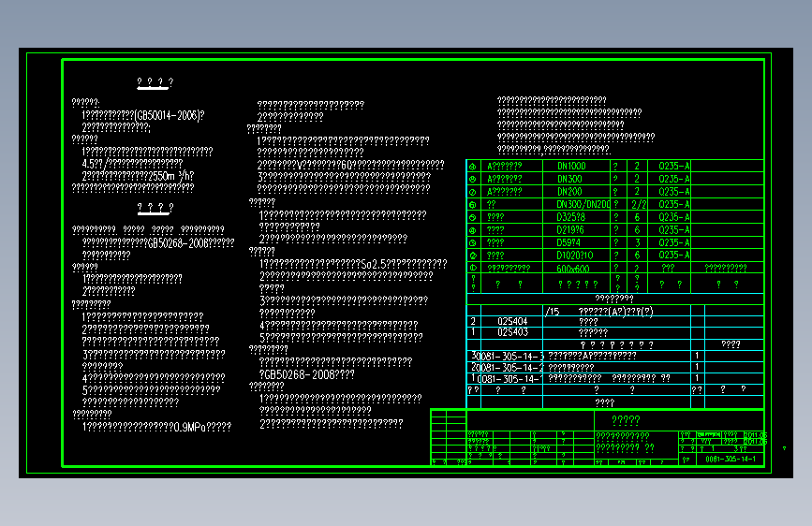Click drawing number 025404
This screenshot has width=812, height=526.
pos(512,322)
